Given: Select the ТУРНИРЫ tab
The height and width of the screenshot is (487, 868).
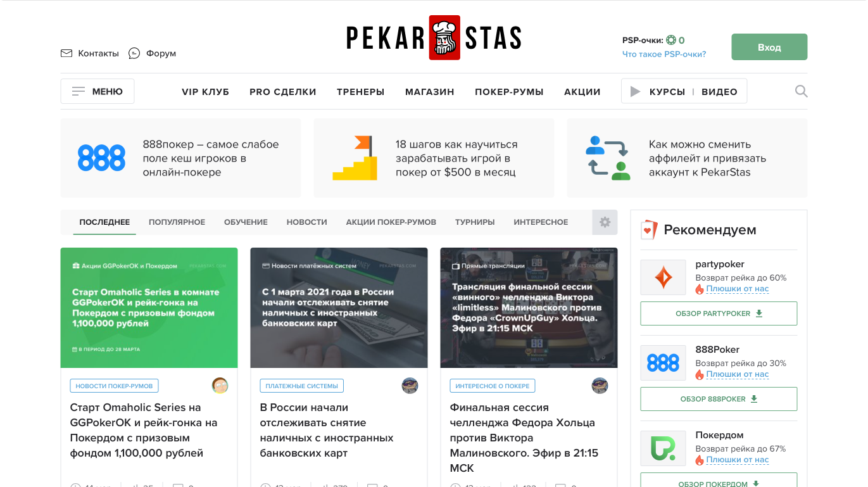Looking at the screenshot, I should (475, 222).
